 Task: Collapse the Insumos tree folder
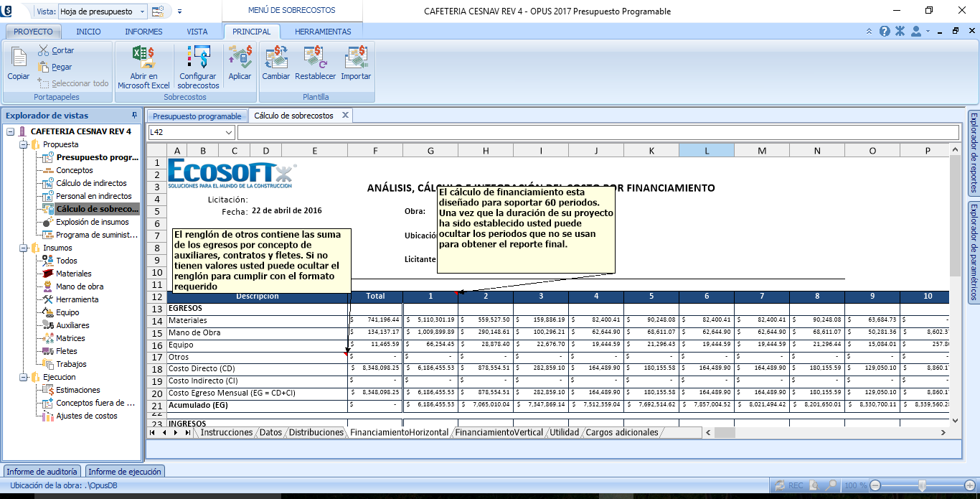23,248
